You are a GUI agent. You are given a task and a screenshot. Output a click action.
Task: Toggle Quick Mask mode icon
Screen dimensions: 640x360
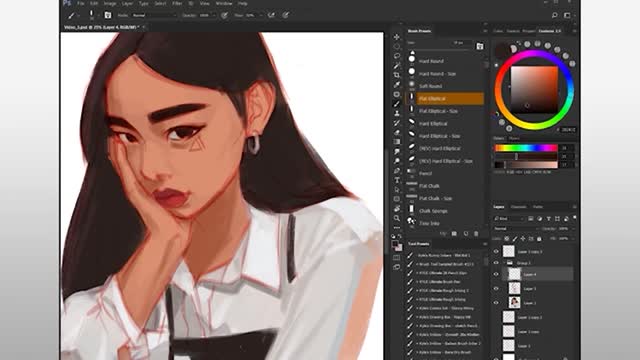click(x=397, y=258)
